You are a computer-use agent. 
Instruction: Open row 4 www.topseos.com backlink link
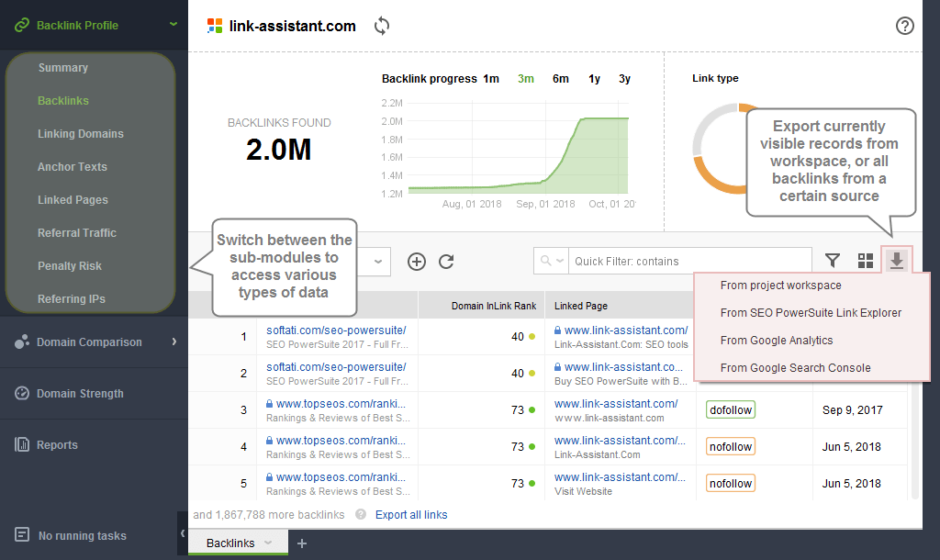click(341, 440)
